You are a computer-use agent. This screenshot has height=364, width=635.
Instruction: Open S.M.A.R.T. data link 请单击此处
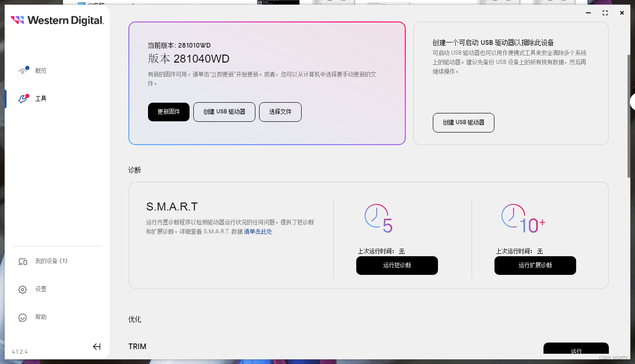(x=258, y=231)
